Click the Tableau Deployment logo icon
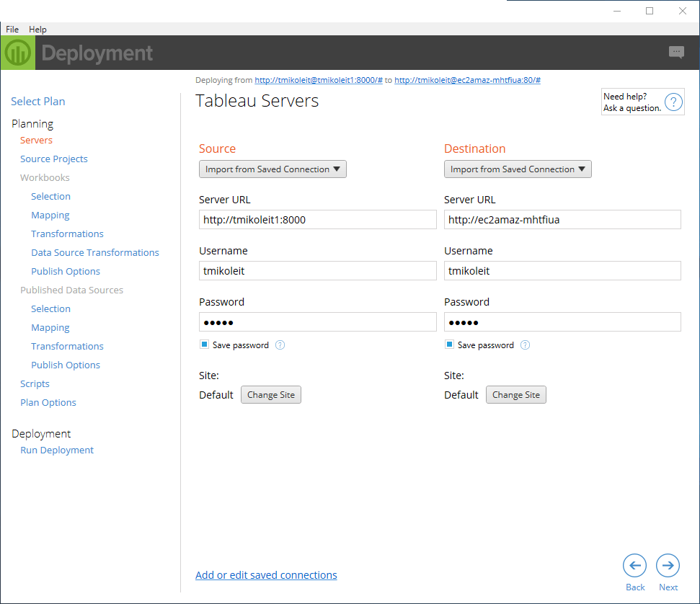 pos(17,53)
